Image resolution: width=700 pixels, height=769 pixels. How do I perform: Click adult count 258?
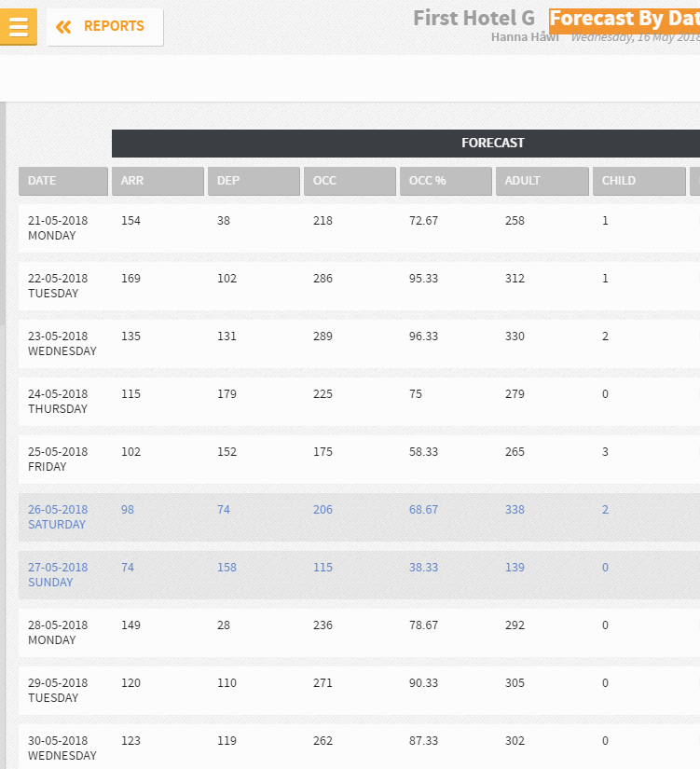515,221
